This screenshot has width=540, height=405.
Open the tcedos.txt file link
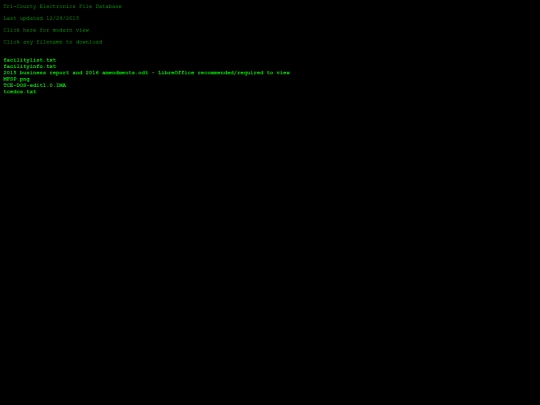20,92
